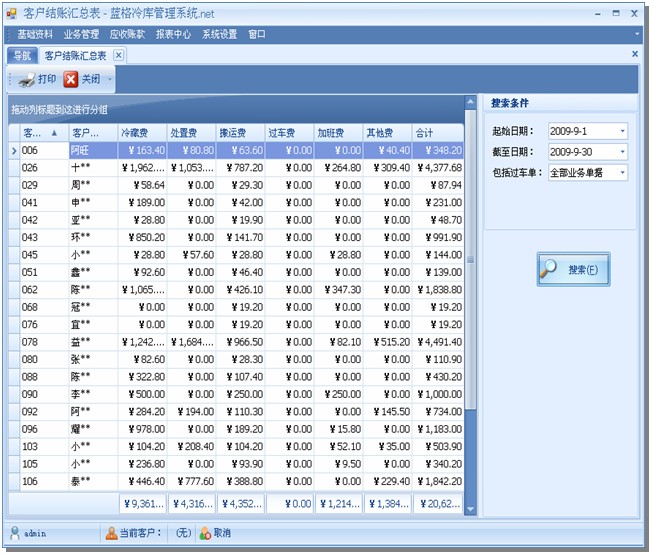Image resolution: width=651 pixels, height=554 pixels.
Task: Open the toolbar overflow arrow next to 关闭
Action: tap(110, 79)
